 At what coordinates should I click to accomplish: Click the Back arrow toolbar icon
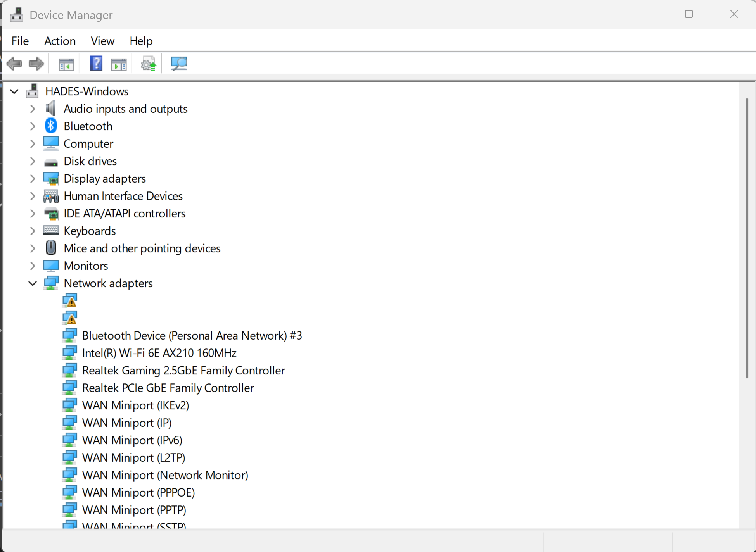tap(14, 64)
